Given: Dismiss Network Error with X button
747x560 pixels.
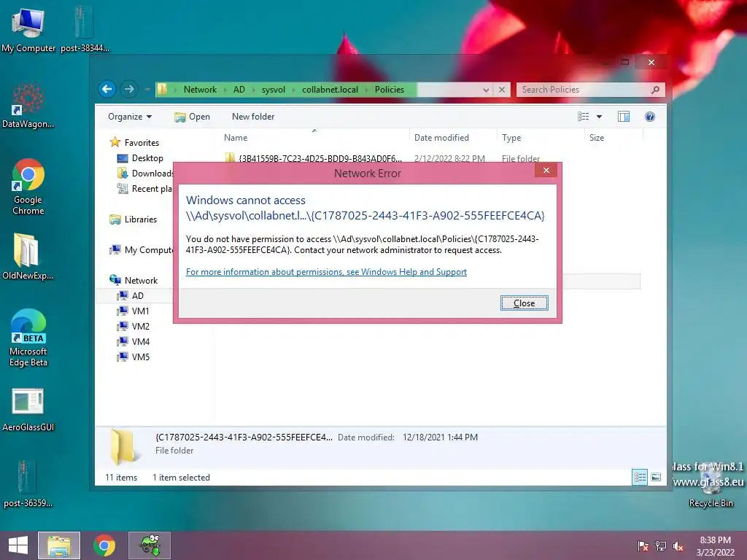Looking at the screenshot, I should pyautogui.click(x=546, y=171).
